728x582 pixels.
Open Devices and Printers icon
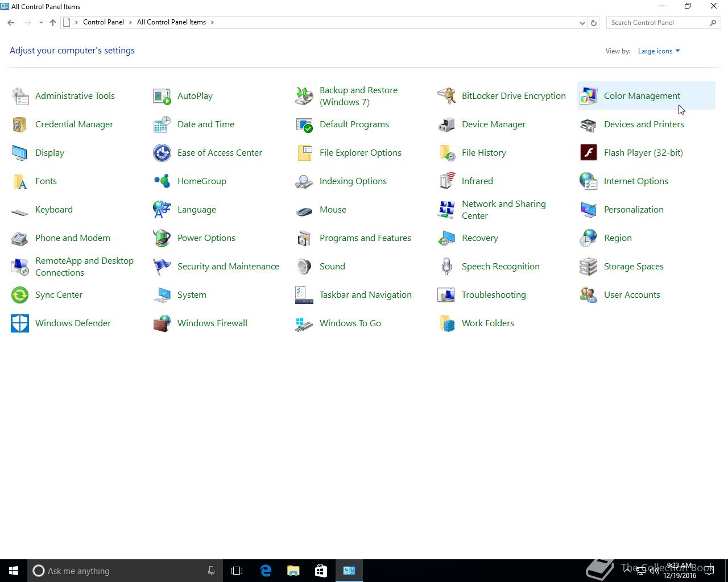coord(589,124)
